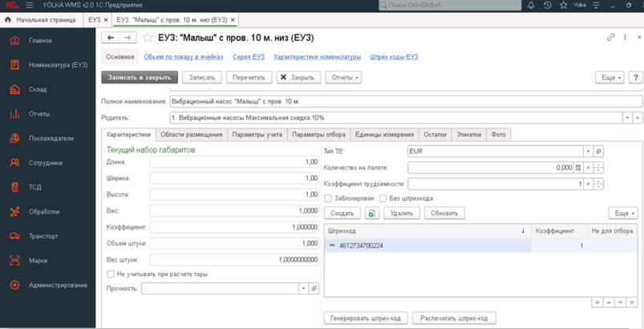Open Транспорт section in sidebar
644x329 pixels.
point(43,236)
